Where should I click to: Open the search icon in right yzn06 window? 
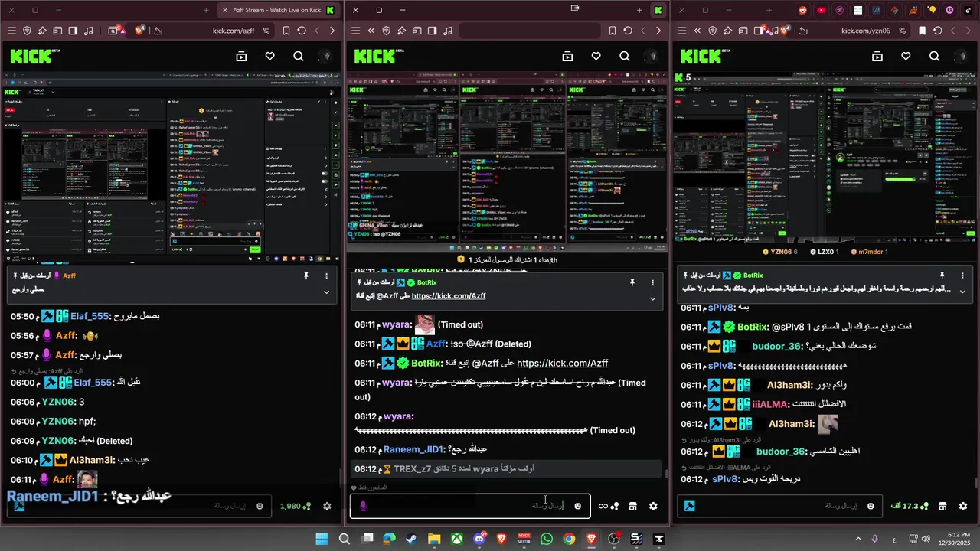(934, 56)
